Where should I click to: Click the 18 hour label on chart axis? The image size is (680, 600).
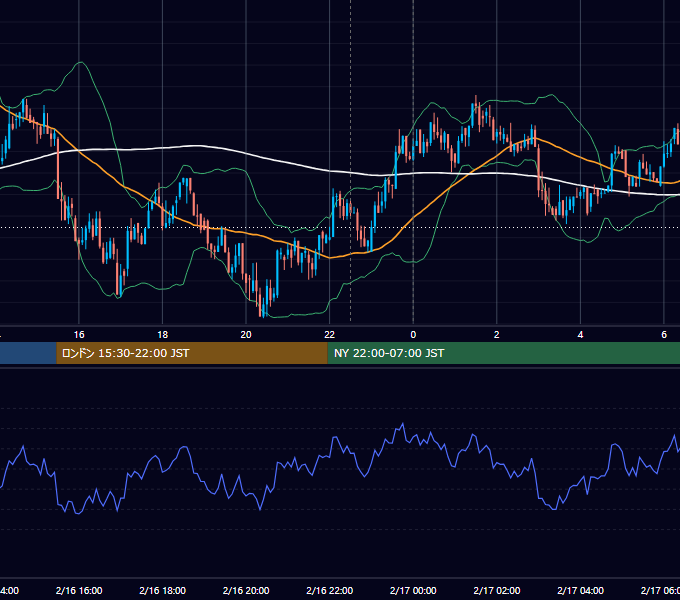(163, 335)
